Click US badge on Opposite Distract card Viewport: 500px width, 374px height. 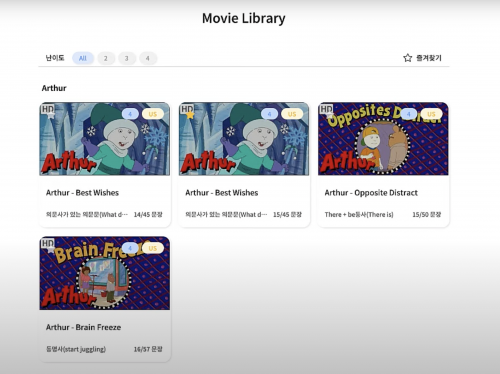pyautogui.click(x=431, y=114)
